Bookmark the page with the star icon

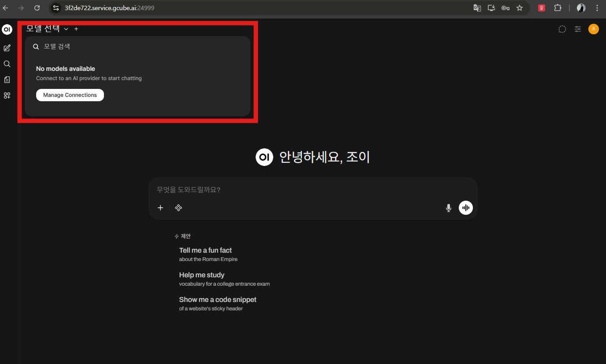click(x=520, y=7)
